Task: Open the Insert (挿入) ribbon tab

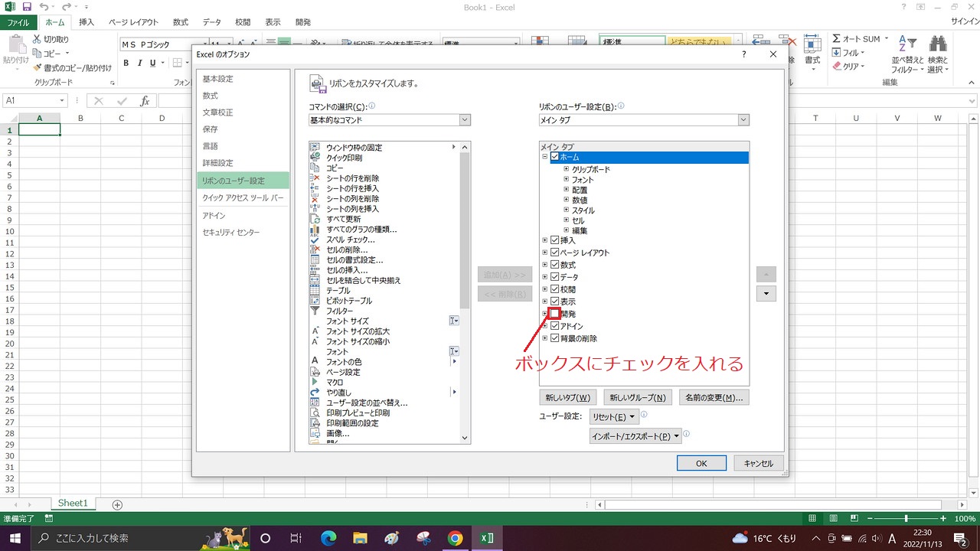Action: tap(87, 22)
